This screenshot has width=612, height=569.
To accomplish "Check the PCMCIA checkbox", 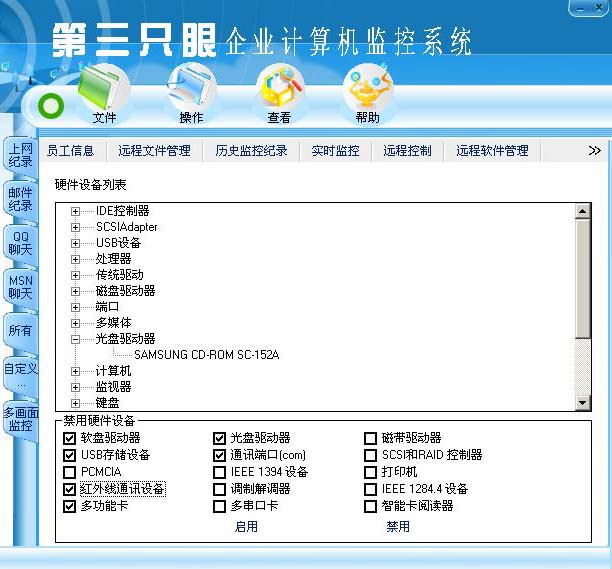I will (x=69, y=473).
